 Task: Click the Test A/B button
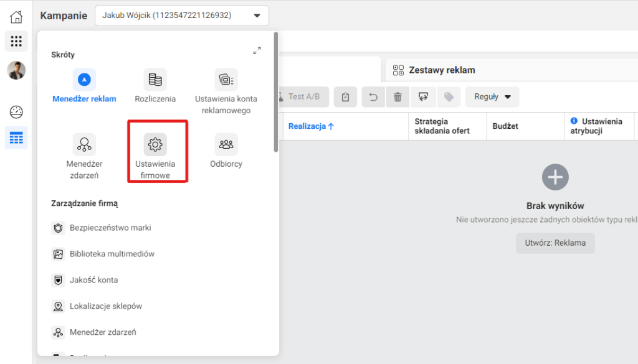pyautogui.click(x=303, y=96)
